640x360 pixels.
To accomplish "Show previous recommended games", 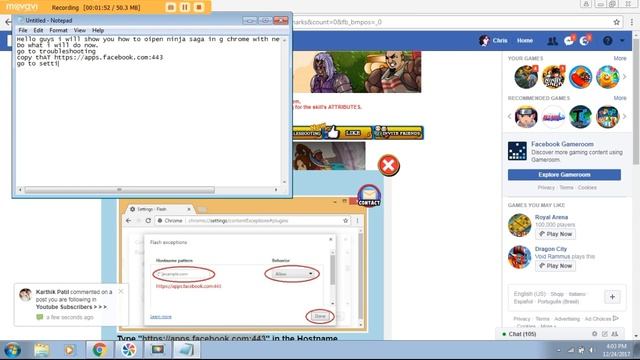I will tap(509, 116).
